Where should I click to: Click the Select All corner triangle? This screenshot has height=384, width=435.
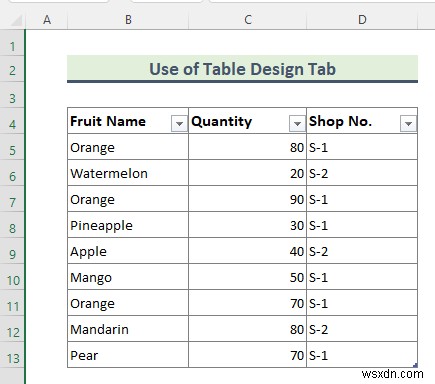coord(16,20)
